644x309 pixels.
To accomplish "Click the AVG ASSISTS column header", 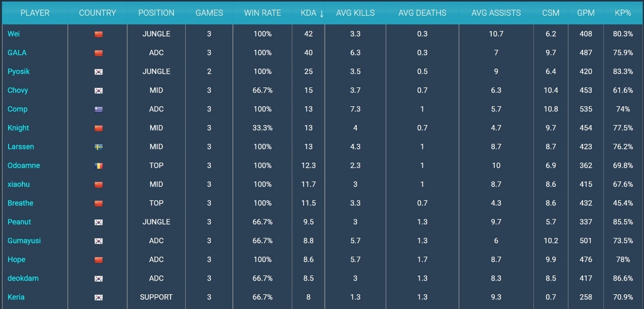I will pos(496,13).
